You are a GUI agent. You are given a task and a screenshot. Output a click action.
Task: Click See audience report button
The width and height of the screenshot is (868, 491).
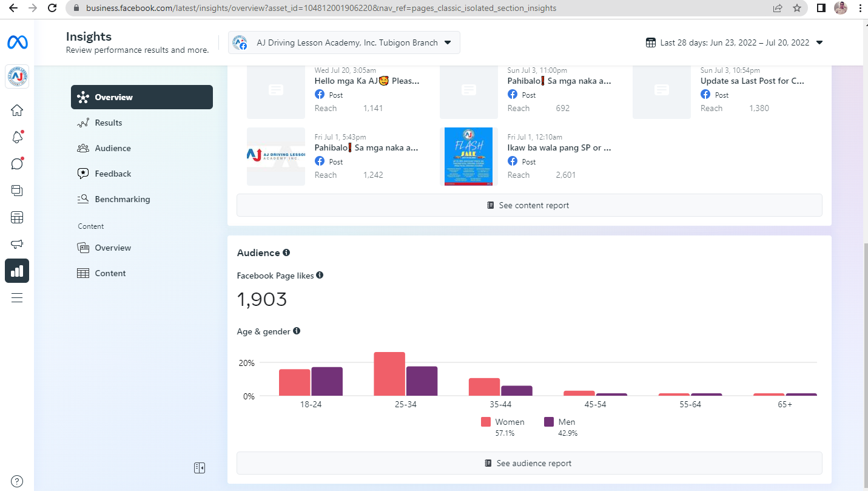(x=529, y=463)
